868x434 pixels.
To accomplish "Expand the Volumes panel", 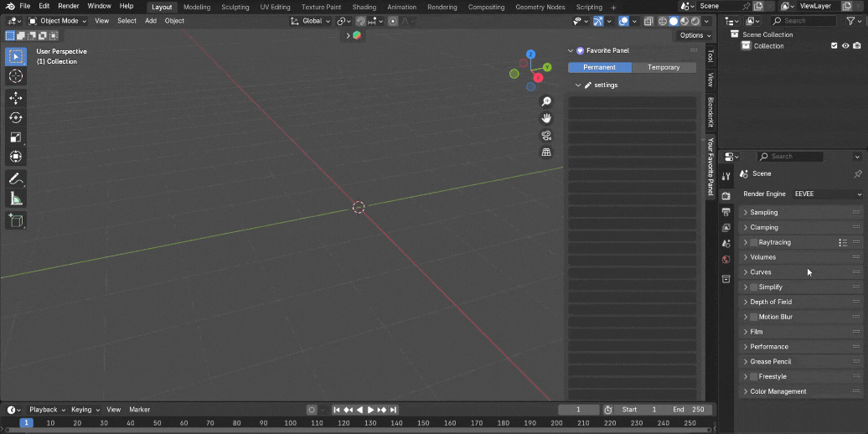I will 801,257.
